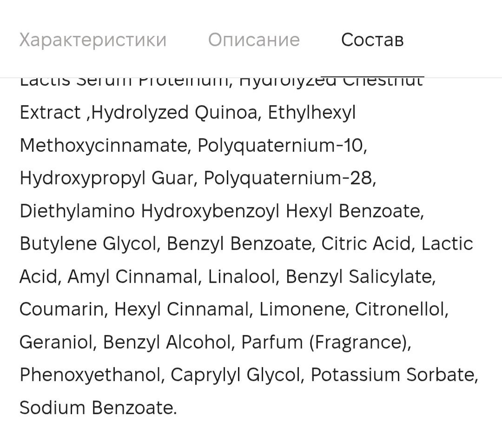Click the Polyquaternium-10 ingredient
This screenshot has height=448, width=502.
(x=280, y=146)
